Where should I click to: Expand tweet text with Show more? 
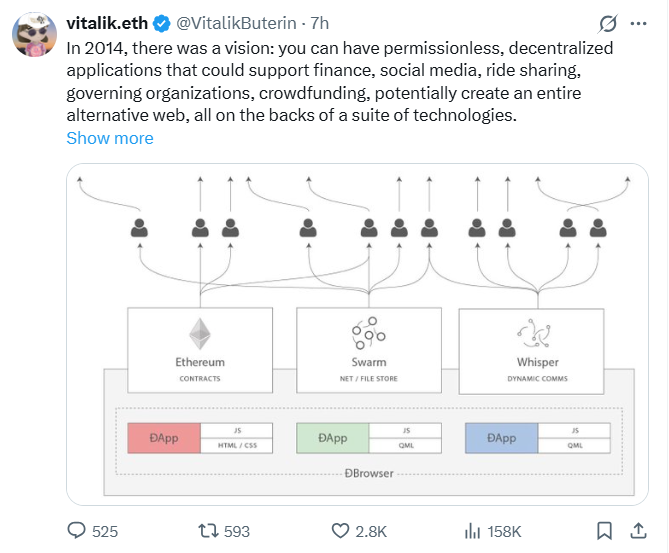tap(110, 138)
